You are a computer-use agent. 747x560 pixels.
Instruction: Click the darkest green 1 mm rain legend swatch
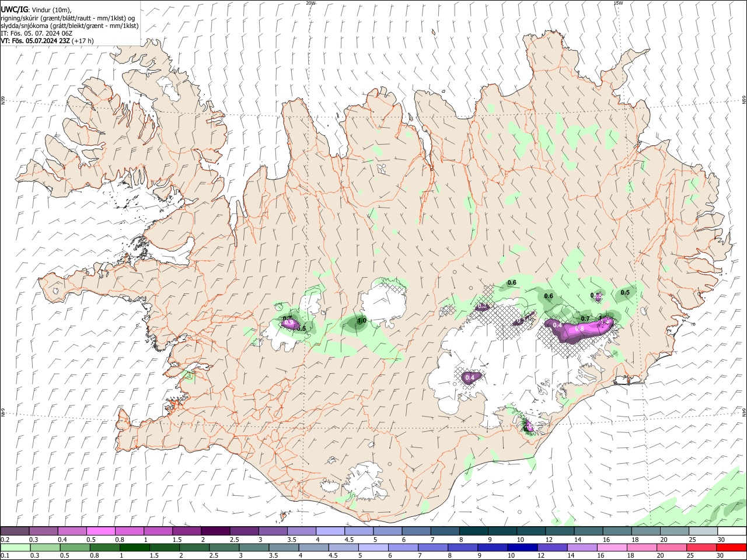(134, 547)
